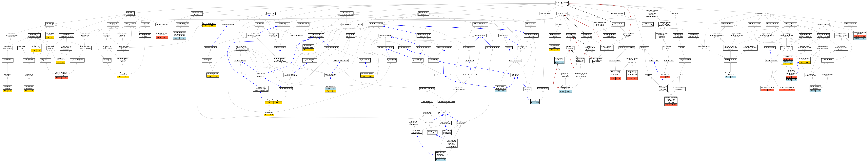Click the 'viral process' node
Viewport: 868px width, 162px height.
point(644,48)
